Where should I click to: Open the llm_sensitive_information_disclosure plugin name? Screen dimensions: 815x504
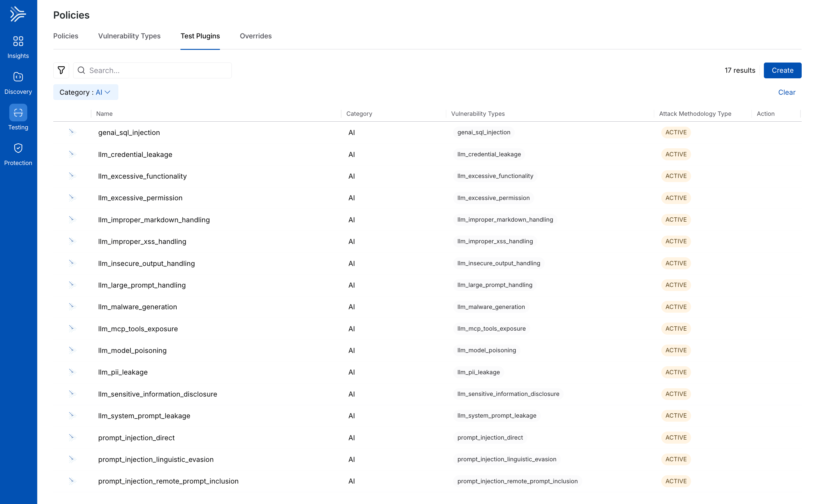[x=157, y=394]
